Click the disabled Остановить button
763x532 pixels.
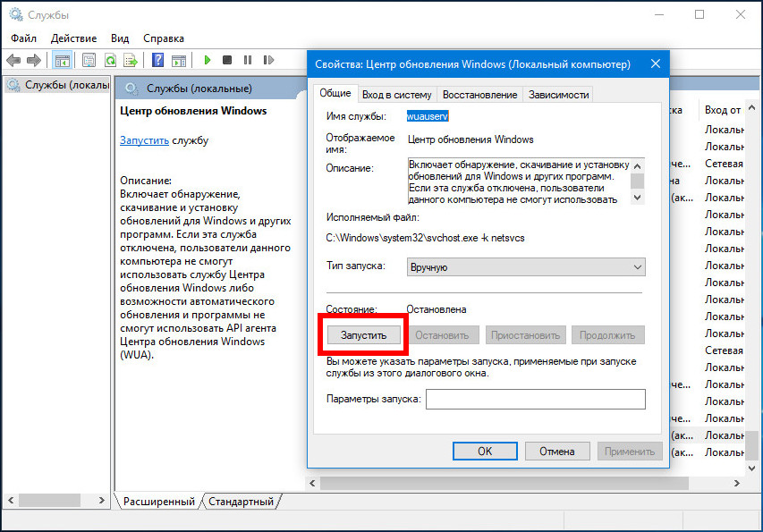(x=442, y=335)
